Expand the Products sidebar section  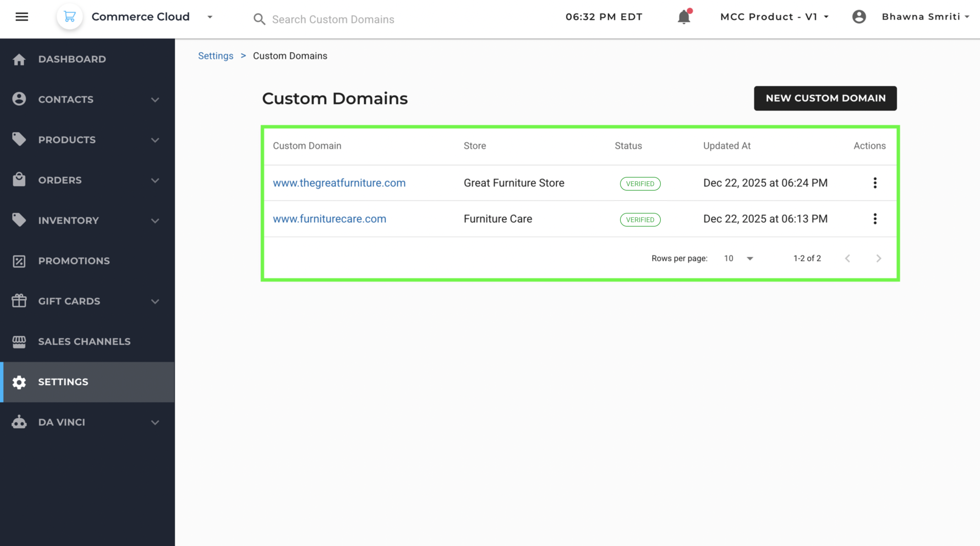pyautogui.click(x=155, y=140)
